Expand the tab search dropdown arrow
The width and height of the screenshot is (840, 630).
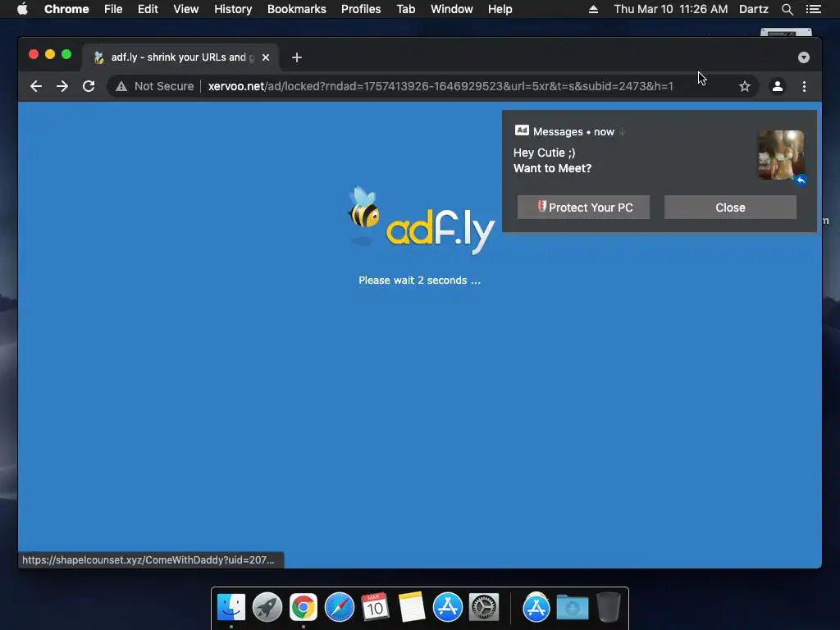pyautogui.click(x=804, y=57)
